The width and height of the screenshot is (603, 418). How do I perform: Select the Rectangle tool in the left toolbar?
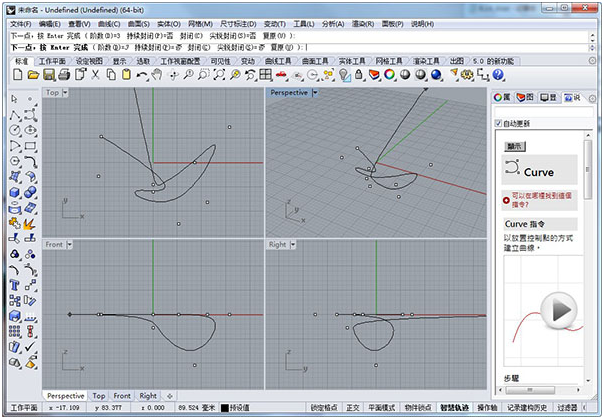[x=30, y=146]
